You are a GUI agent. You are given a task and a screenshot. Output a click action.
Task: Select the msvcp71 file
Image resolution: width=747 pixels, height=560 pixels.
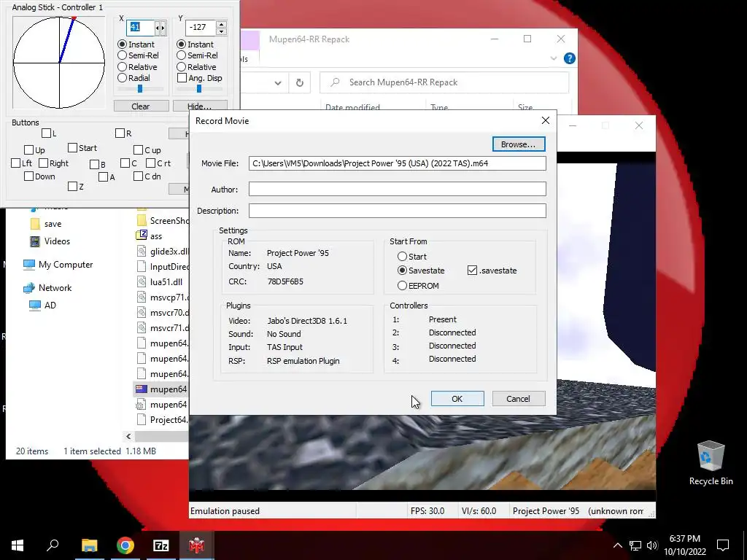pos(169,297)
